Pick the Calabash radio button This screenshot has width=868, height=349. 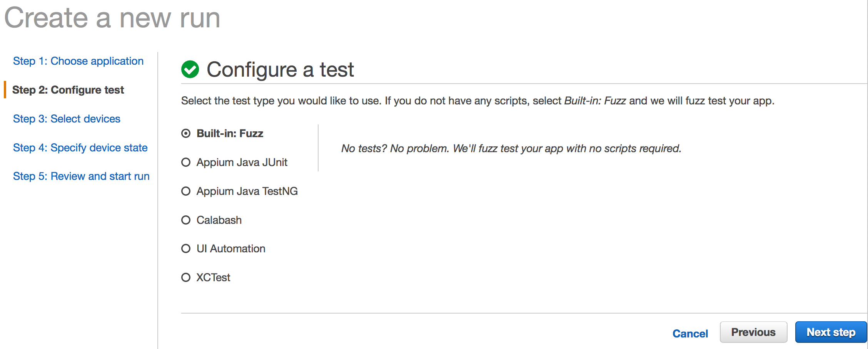click(186, 220)
